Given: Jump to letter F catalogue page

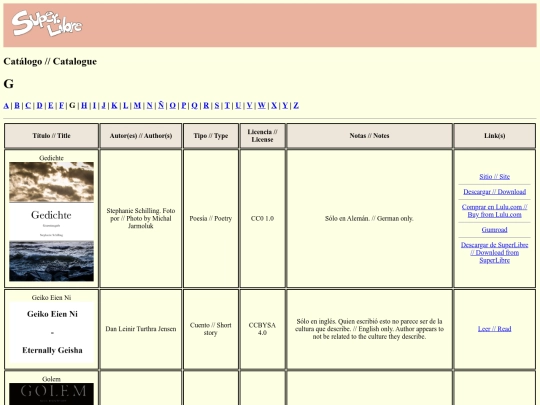Looking at the screenshot, I should [x=62, y=105].
